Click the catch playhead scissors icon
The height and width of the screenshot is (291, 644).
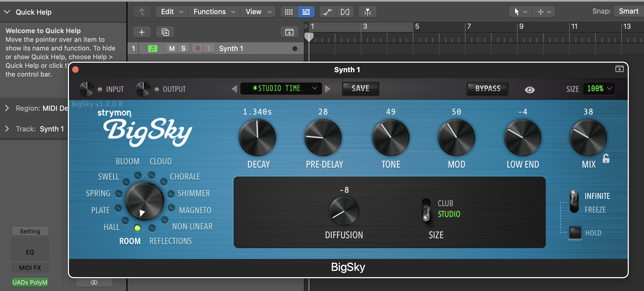click(x=367, y=12)
